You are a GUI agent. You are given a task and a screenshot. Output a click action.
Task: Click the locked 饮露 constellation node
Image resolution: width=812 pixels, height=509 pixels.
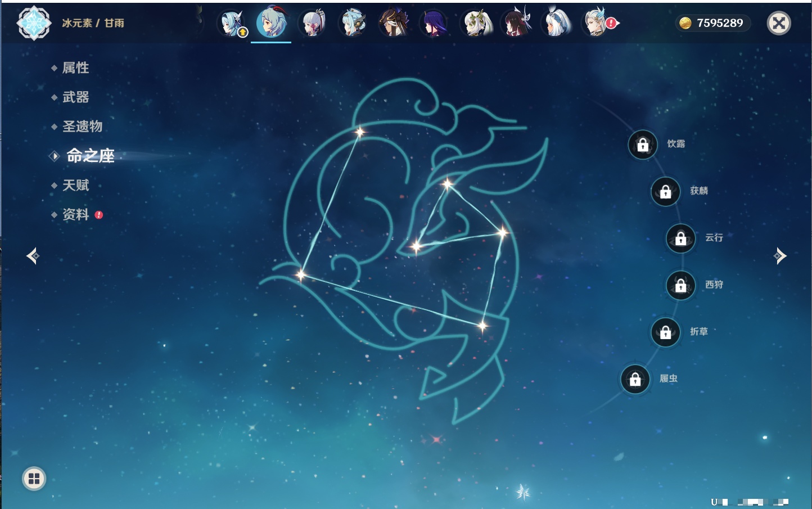pyautogui.click(x=643, y=145)
